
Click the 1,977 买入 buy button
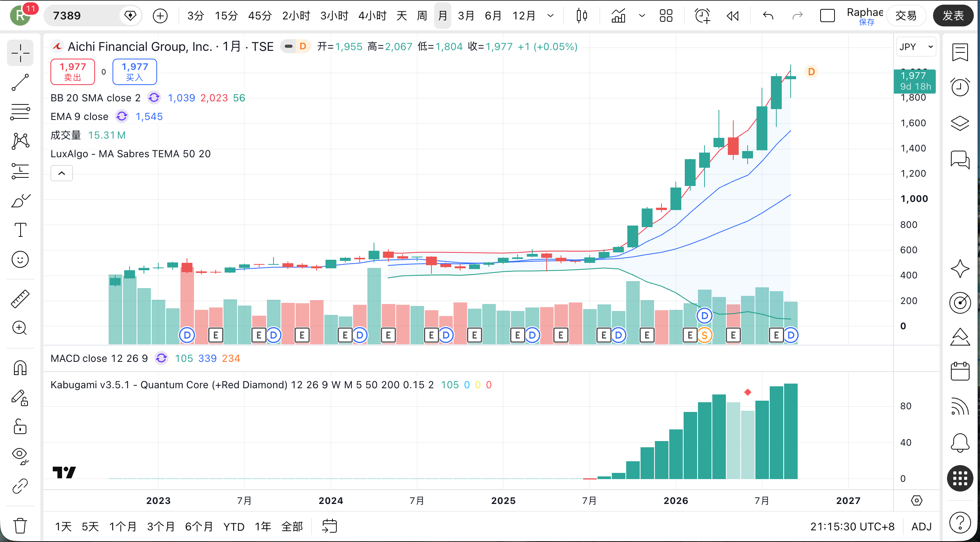coord(135,72)
